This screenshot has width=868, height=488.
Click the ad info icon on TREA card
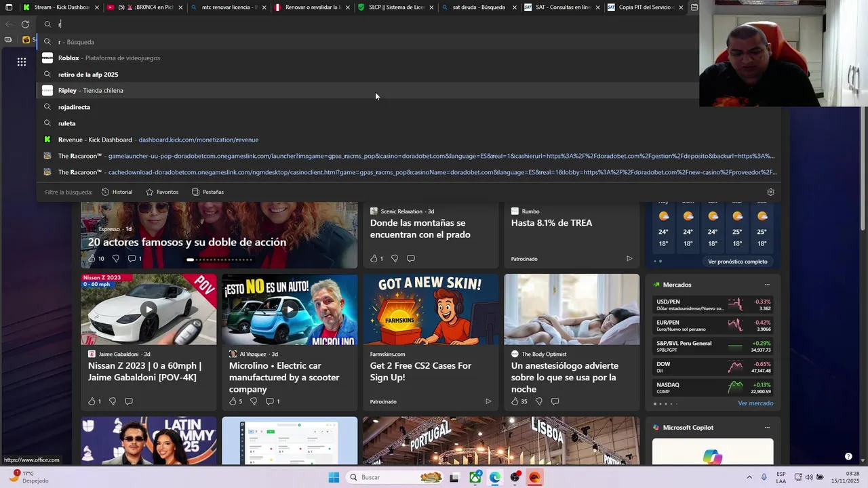pyautogui.click(x=629, y=258)
